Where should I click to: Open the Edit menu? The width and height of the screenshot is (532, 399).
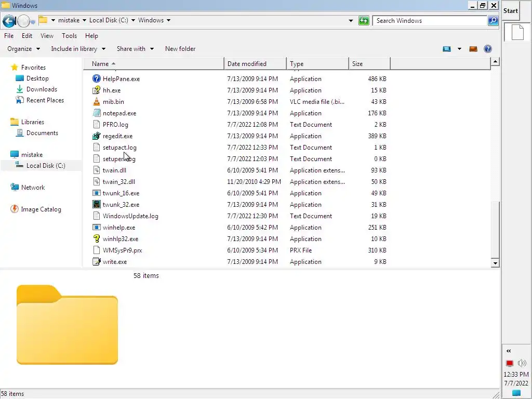(27, 36)
